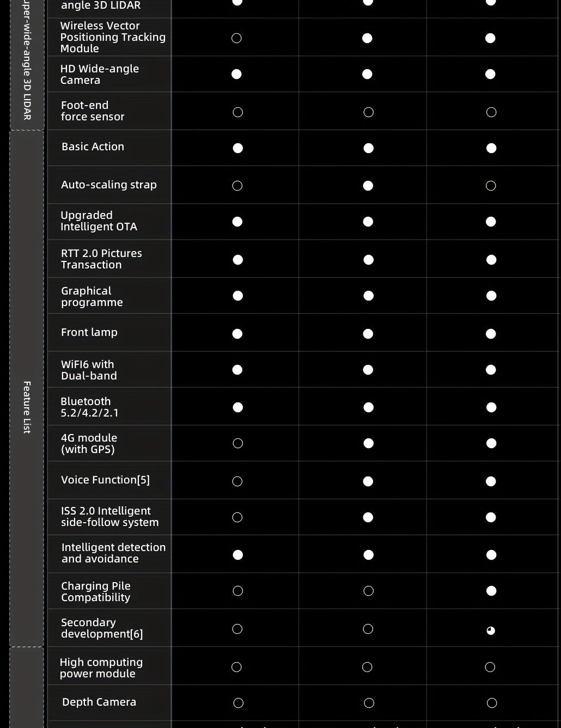Click the first column dot for Front lamp
561x728 pixels.
click(237, 334)
